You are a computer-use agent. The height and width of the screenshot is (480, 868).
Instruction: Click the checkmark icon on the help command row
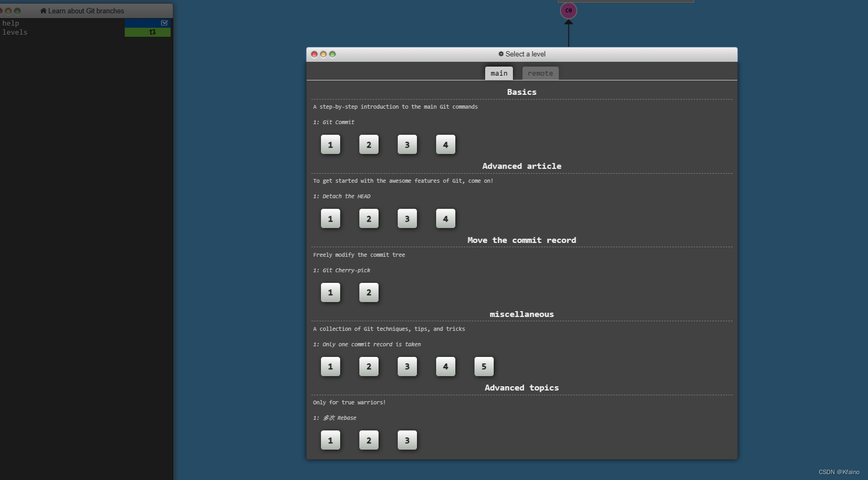pyautogui.click(x=164, y=23)
